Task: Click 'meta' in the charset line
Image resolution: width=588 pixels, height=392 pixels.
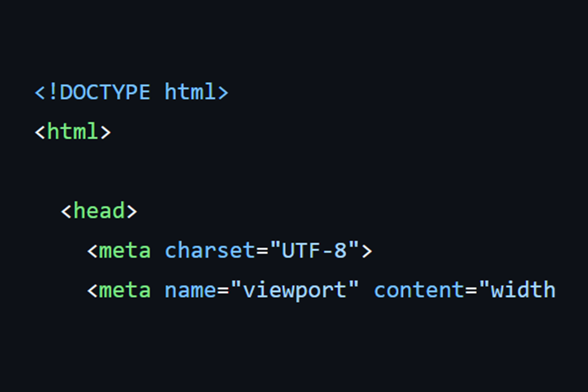Action: click(x=125, y=251)
